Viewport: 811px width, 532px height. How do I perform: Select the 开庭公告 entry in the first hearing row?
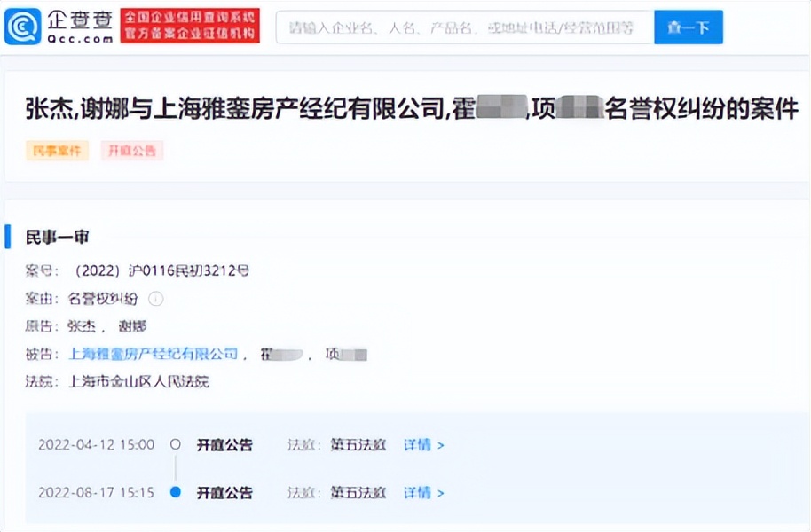[x=224, y=444]
